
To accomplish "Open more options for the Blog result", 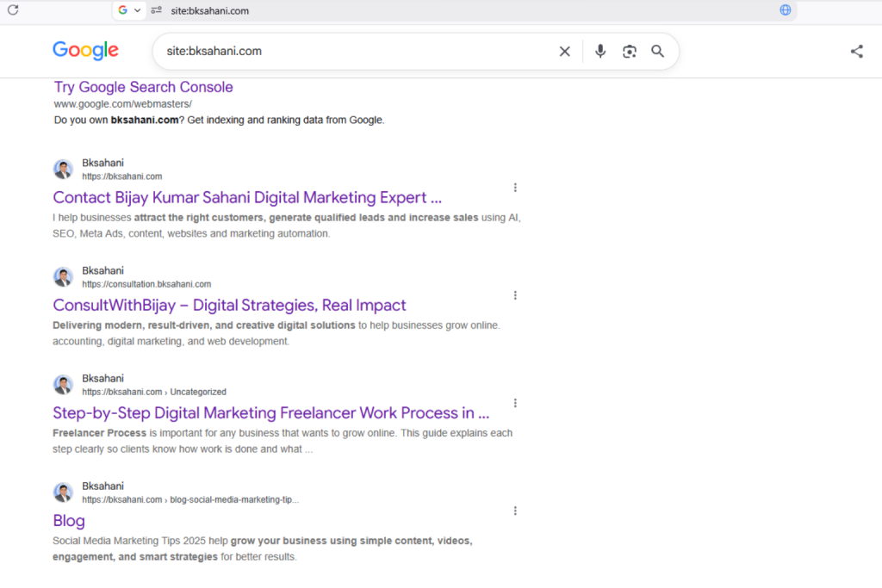I will (515, 511).
